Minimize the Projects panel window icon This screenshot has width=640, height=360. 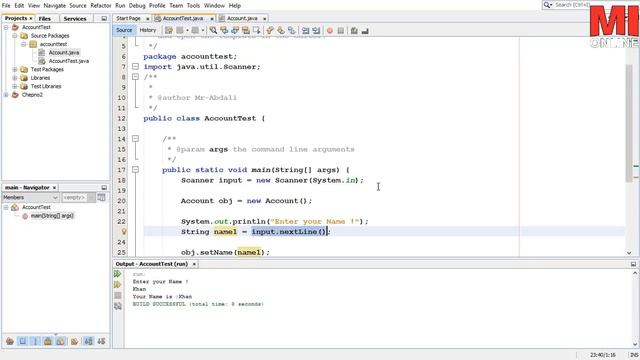pyautogui.click(x=104, y=18)
